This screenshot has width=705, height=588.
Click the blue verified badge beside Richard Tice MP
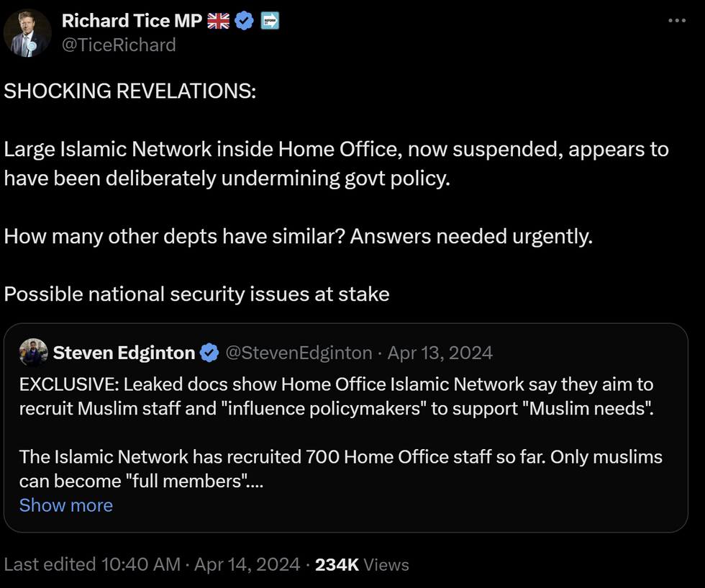coord(244,21)
